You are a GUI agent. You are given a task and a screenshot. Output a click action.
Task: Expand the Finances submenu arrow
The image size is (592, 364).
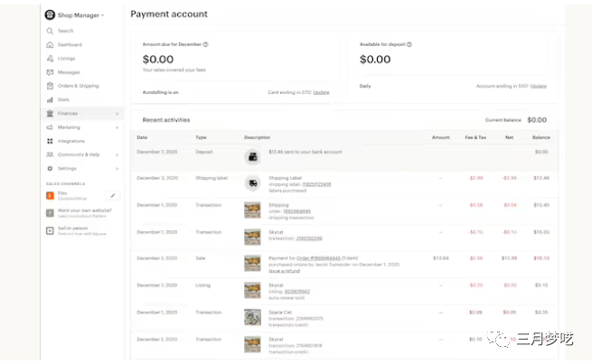[x=117, y=114]
